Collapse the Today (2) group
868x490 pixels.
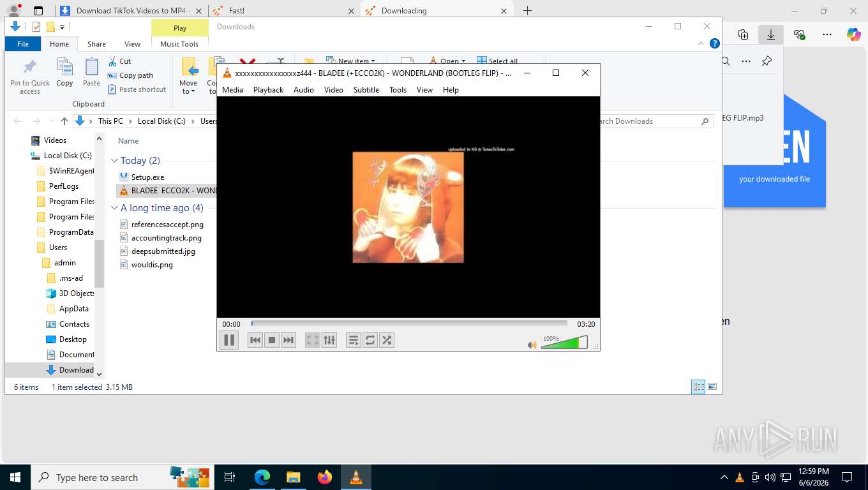[x=115, y=161]
